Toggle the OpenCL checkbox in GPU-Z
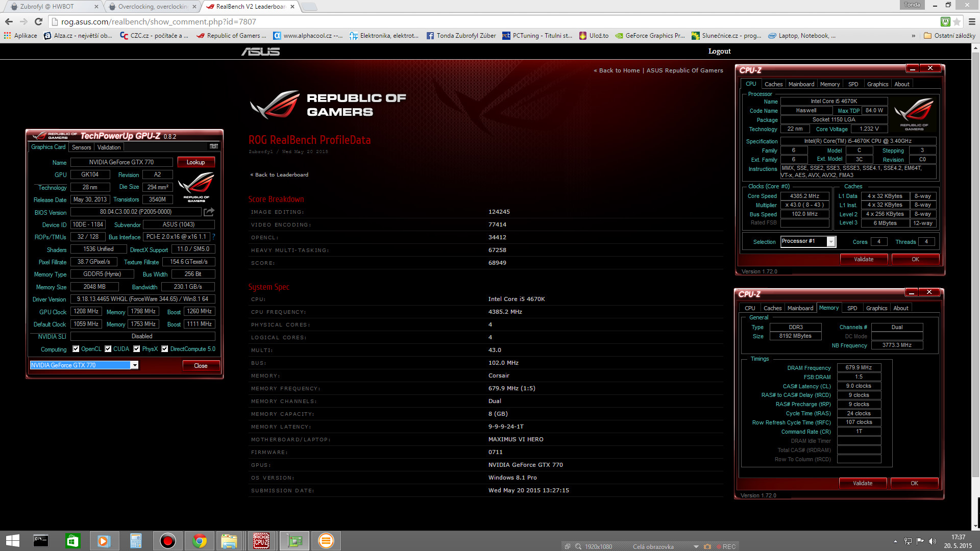The image size is (980, 551). point(76,349)
